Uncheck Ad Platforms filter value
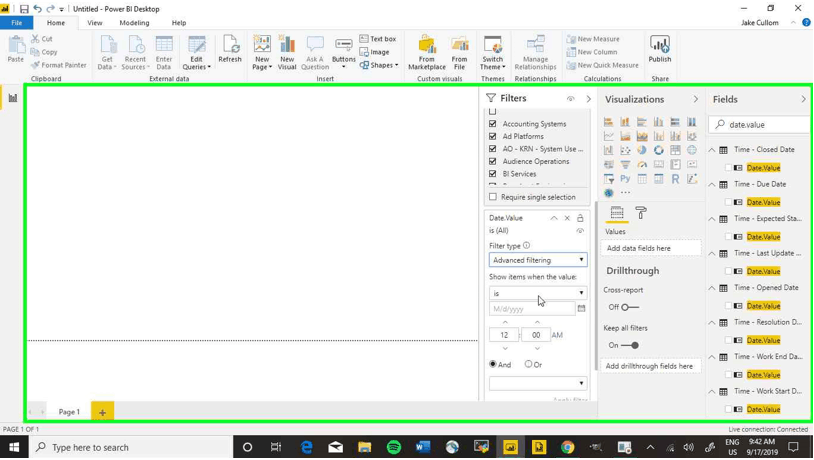Viewport: 814px width, 460px height. [x=493, y=136]
